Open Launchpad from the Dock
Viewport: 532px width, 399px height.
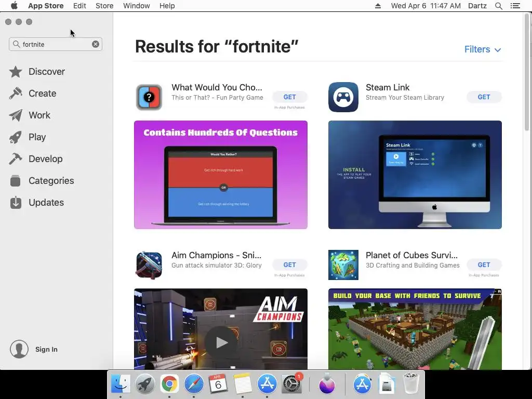[145, 384]
